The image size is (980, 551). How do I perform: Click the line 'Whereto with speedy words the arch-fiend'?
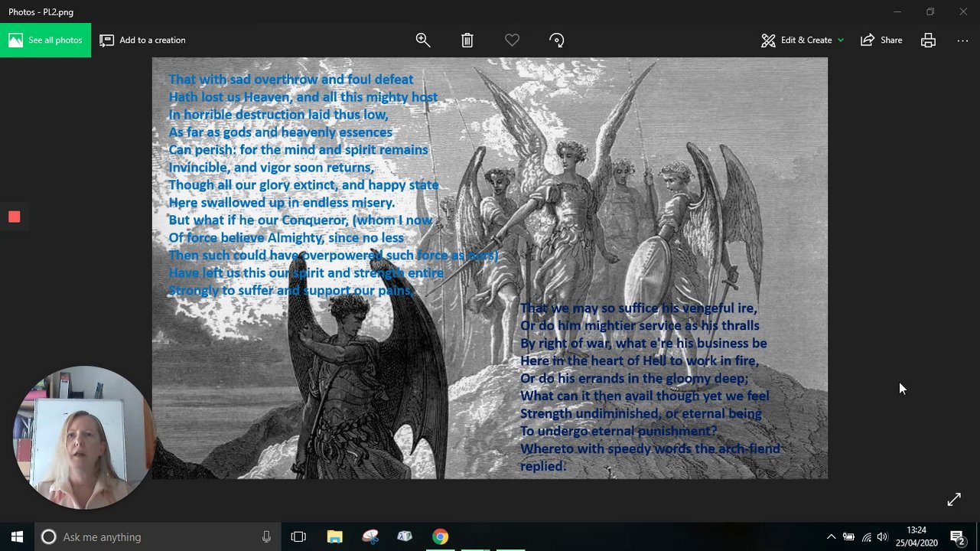point(650,449)
